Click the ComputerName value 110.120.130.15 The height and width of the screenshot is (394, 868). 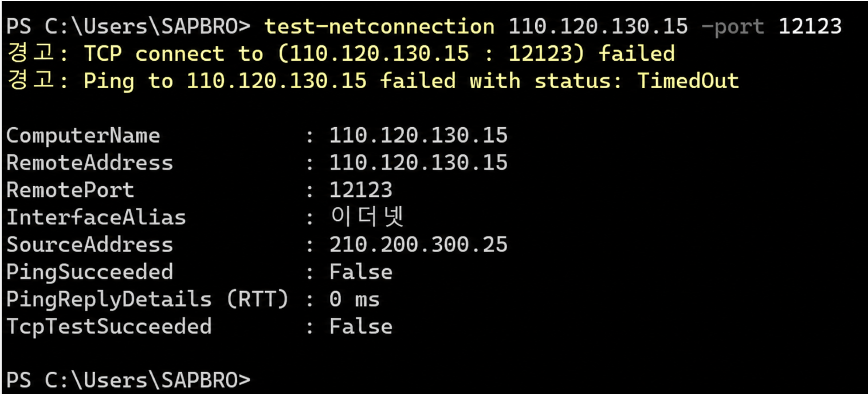click(x=418, y=136)
